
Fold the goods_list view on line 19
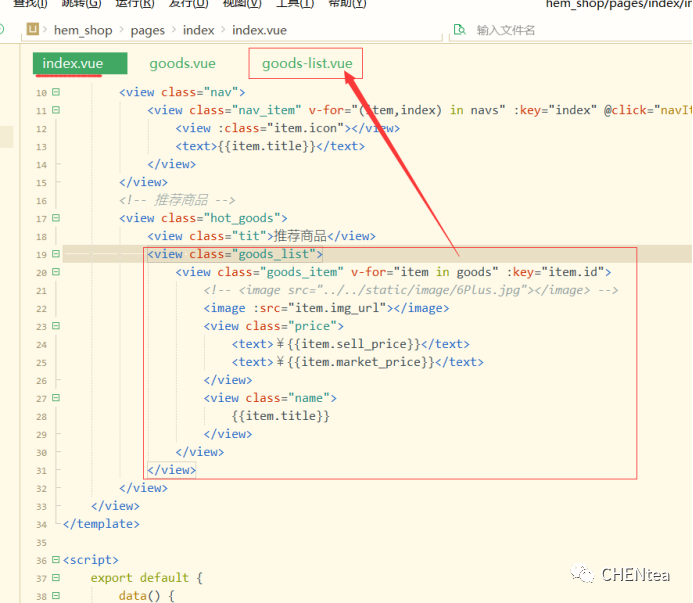(x=56, y=254)
